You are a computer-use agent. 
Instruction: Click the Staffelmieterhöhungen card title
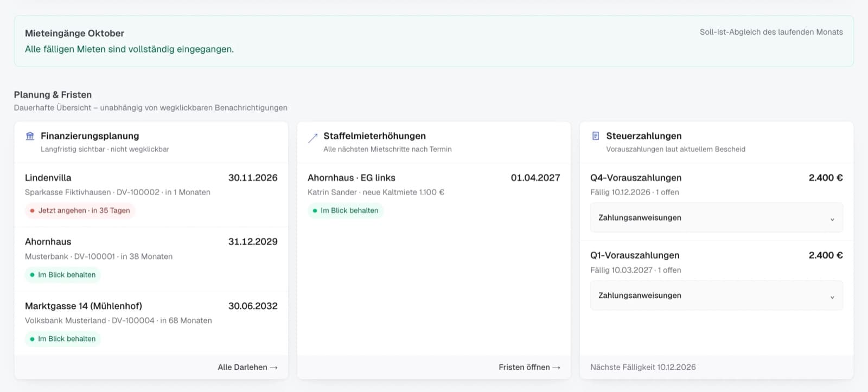click(374, 136)
